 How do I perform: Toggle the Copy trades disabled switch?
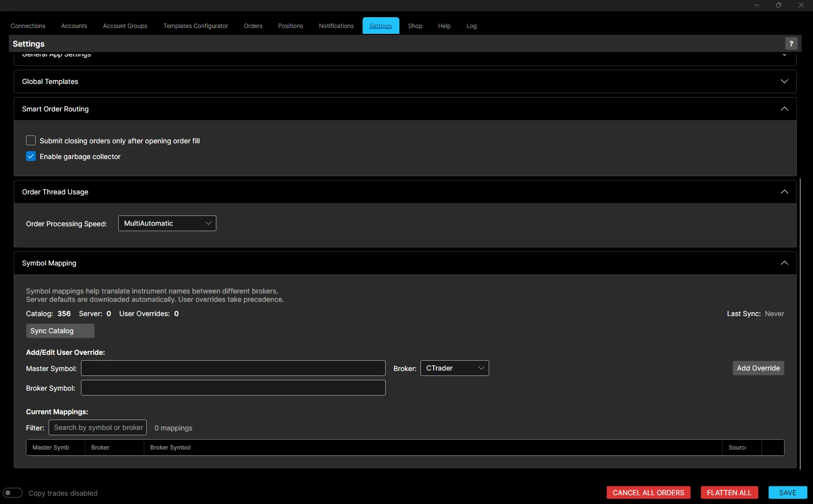13,493
